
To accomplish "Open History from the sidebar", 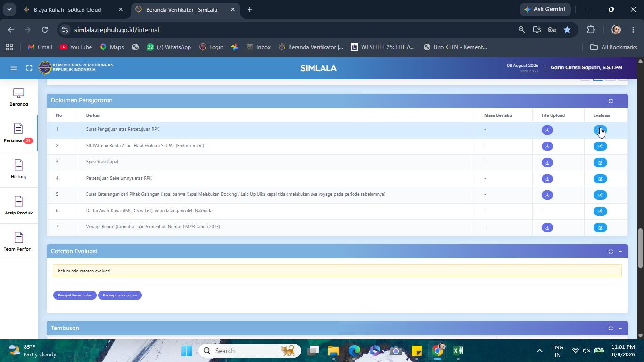I will pos(18,169).
